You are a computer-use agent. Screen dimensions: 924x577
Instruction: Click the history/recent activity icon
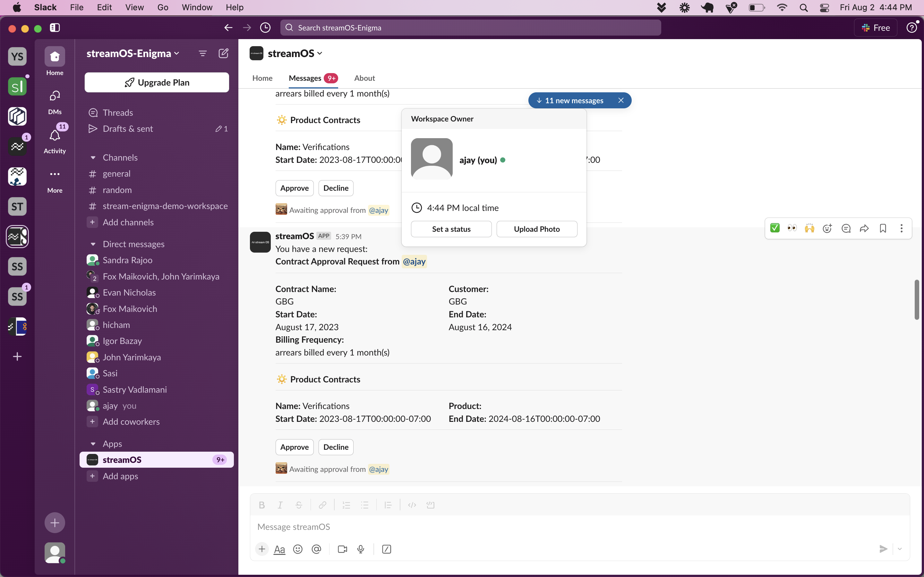click(265, 27)
